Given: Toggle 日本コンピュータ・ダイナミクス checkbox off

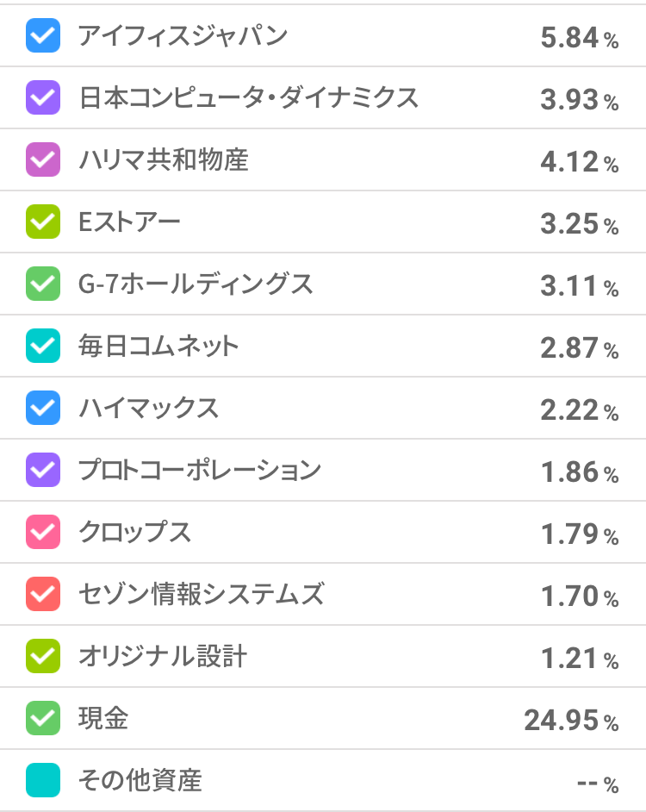Looking at the screenshot, I should [43, 98].
